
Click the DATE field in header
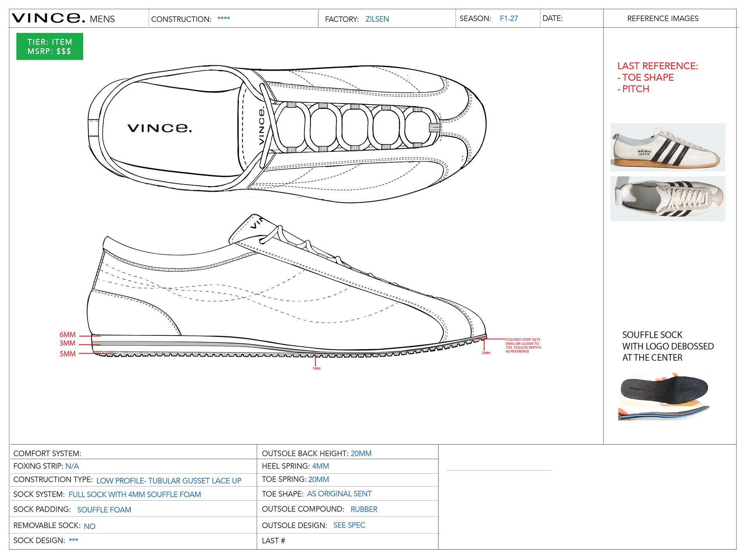point(572,18)
